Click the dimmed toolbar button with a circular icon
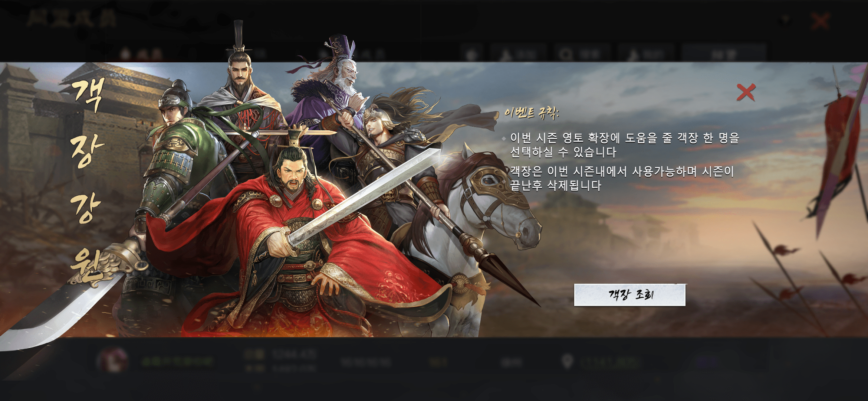The width and height of the screenshot is (868, 401). (582, 55)
